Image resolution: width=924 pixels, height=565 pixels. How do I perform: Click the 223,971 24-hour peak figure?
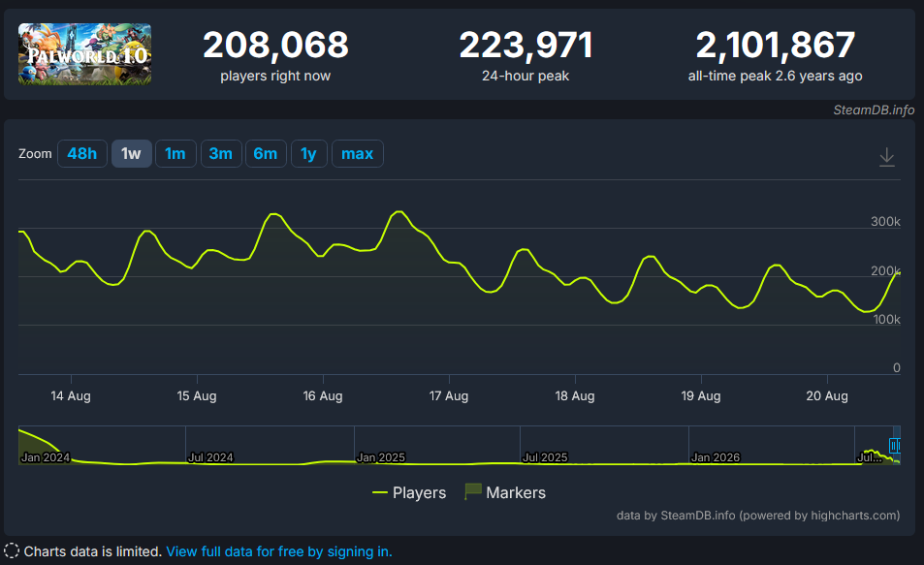tap(526, 45)
